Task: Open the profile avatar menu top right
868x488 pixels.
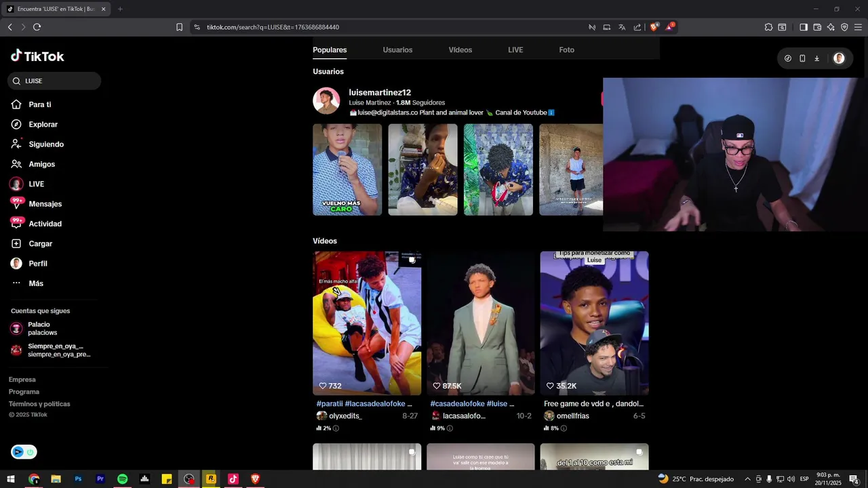Action: pos(839,58)
